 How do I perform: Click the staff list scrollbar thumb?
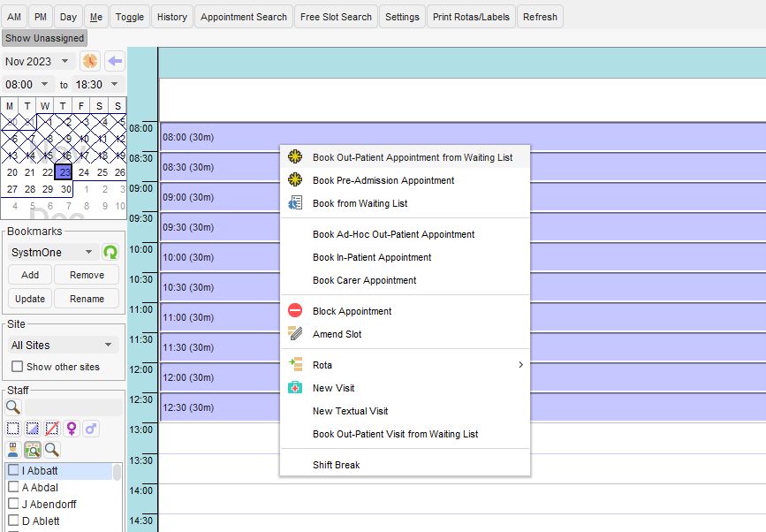(117, 472)
